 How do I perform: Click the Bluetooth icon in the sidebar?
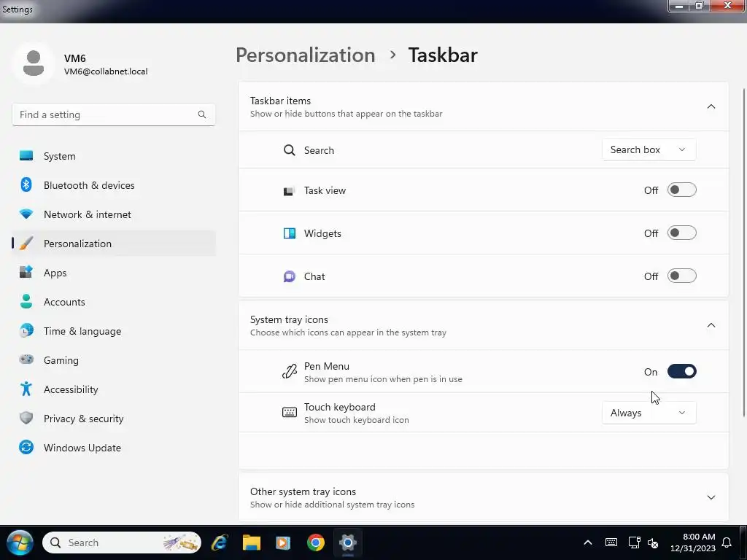(26, 184)
